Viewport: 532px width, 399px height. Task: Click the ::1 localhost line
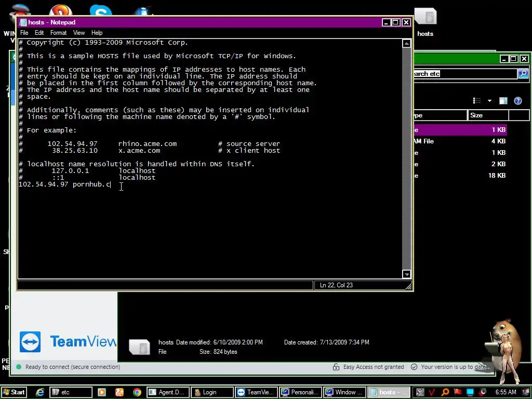click(87, 178)
